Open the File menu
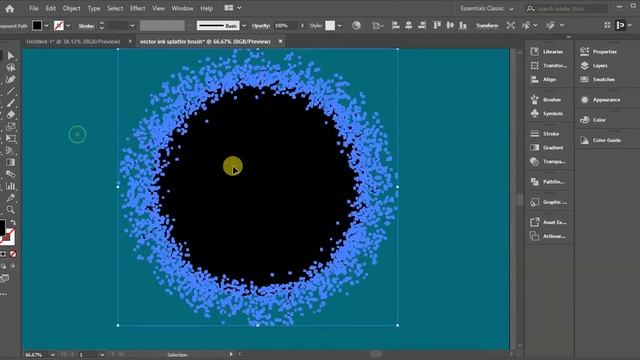The image size is (640, 360). click(x=34, y=8)
